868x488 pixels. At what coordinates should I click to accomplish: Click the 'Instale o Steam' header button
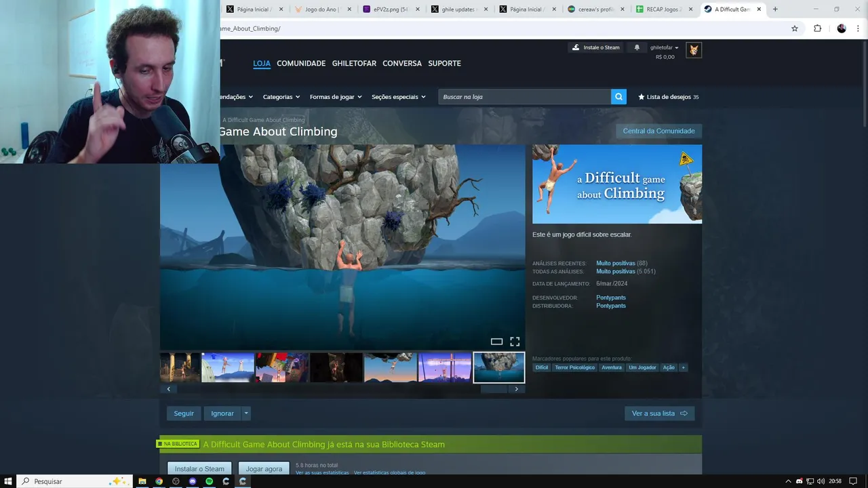coord(595,47)
